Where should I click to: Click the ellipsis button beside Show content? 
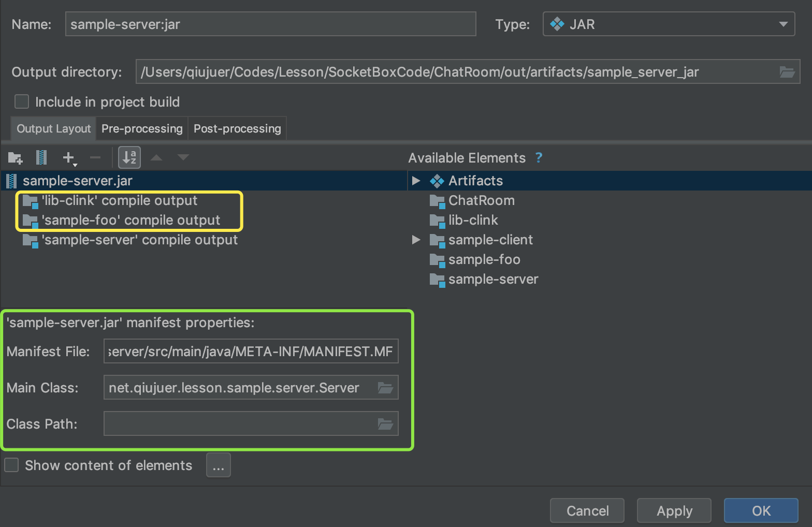[x=219, y=465]
